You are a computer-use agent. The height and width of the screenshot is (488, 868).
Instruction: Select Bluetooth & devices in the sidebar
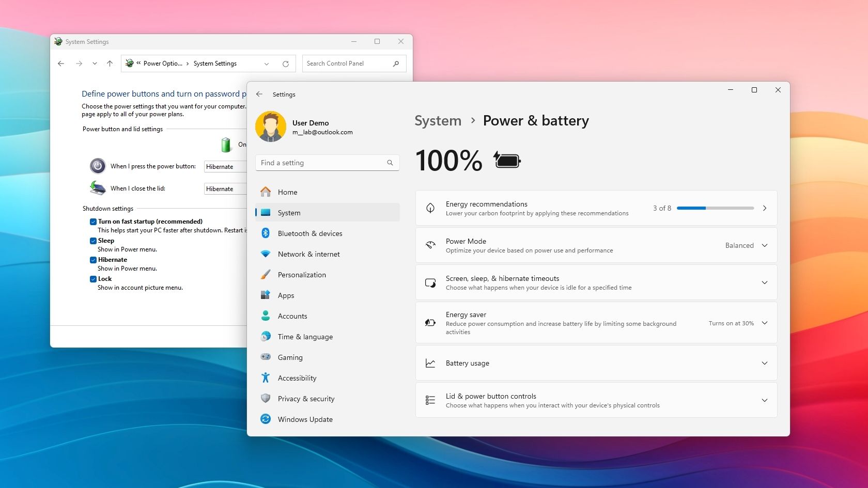(309, 233)
